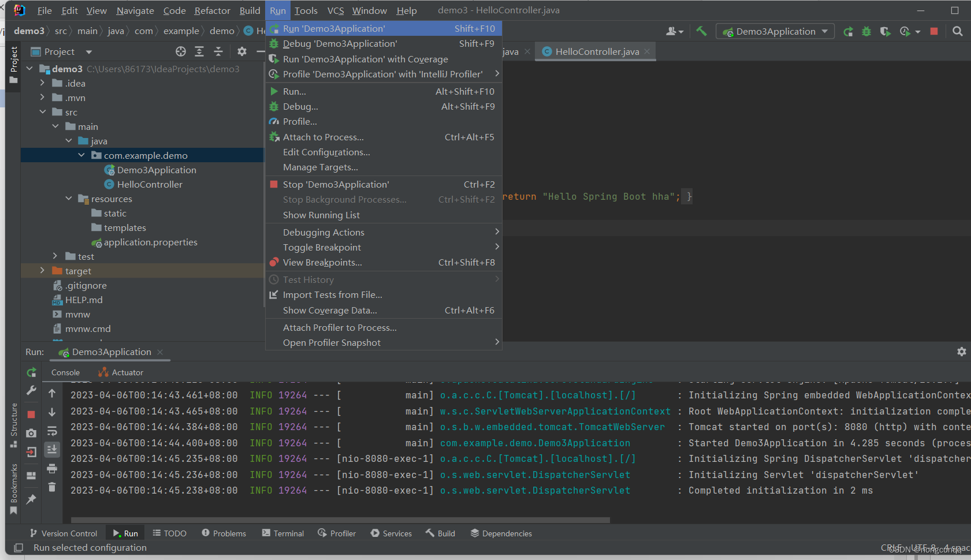Choose Attach to Process... menu entry
The height and width of the screenshot is (560, 971).
(x=384, y=137)
